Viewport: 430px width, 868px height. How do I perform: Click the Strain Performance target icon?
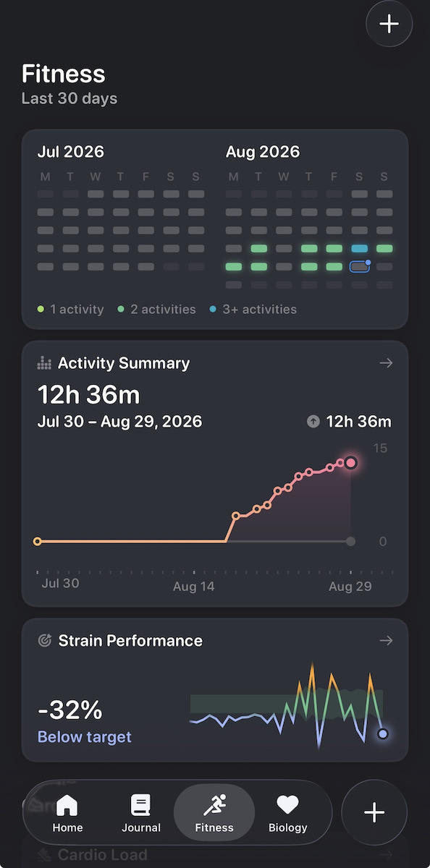click(44, 641)
